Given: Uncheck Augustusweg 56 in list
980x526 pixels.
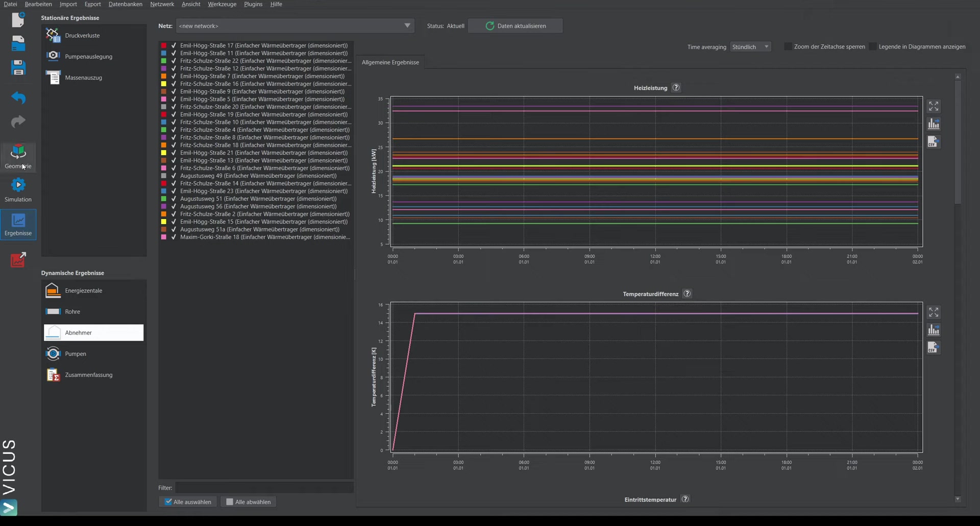Looking at the screenshot, I should pyautogui.click(x=174, y=206).
